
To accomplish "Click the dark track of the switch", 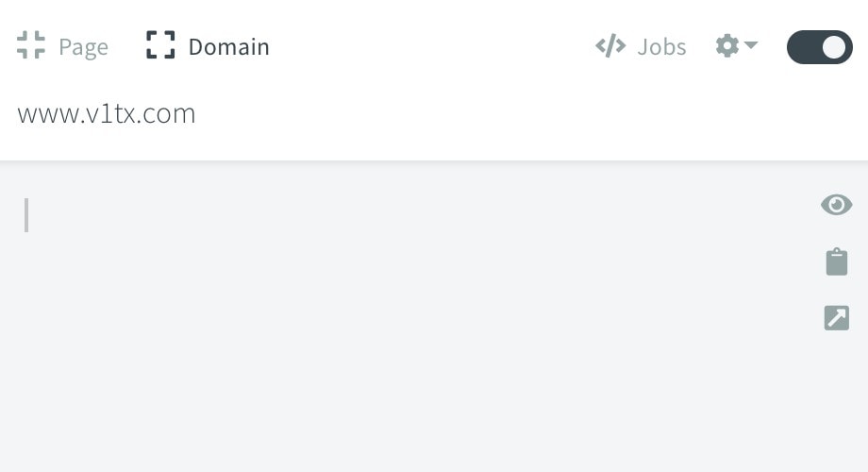I will (x=803, y=47).
